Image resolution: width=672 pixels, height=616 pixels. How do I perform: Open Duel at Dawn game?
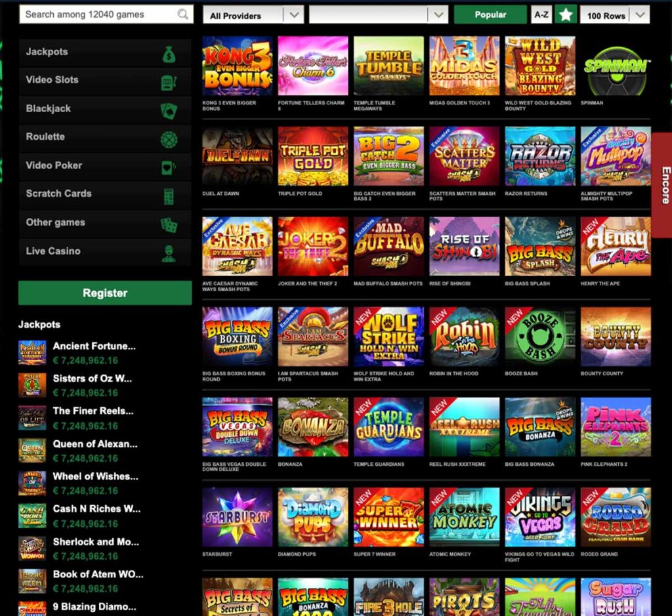point(238,156)
